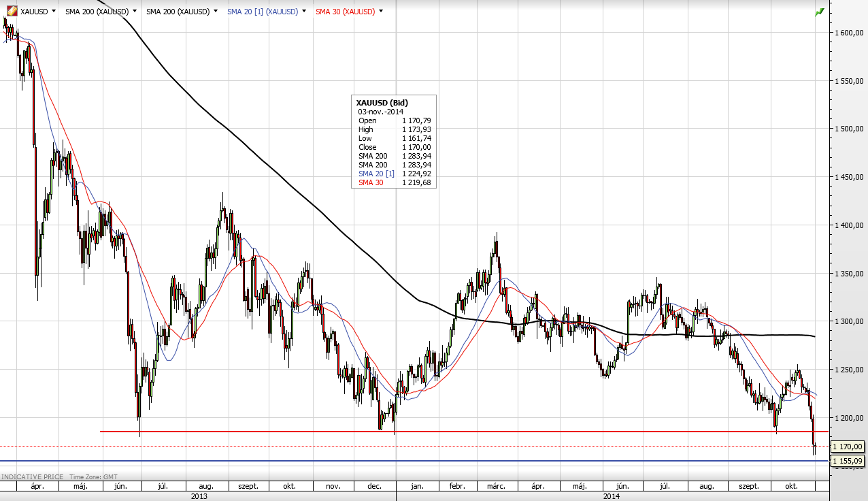Open the SMA 30 (XAUUSD) dropdown

(x=380, y=12)
